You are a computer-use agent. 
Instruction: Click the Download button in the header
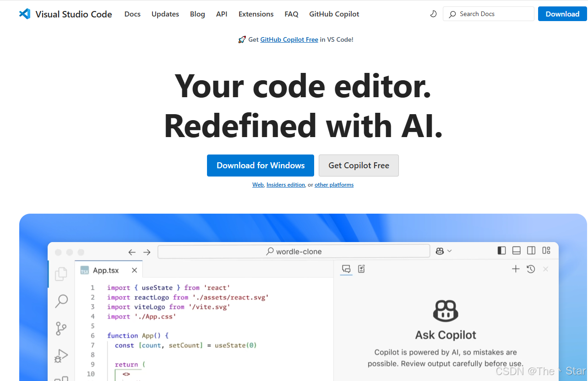(x=562, y=14)
